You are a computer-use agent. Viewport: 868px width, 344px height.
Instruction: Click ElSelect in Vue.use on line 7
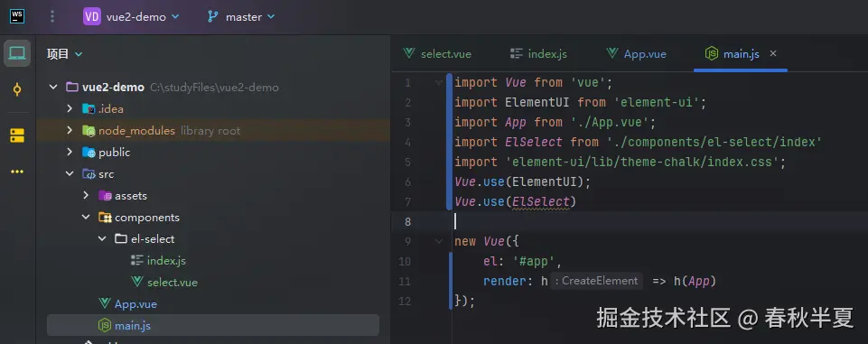click(x=541, y=202)
